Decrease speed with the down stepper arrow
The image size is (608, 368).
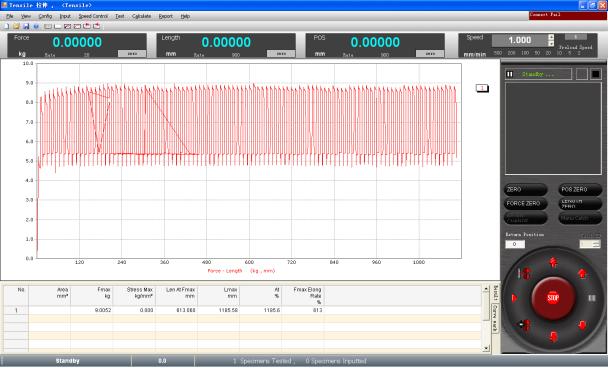pos(551,43)
